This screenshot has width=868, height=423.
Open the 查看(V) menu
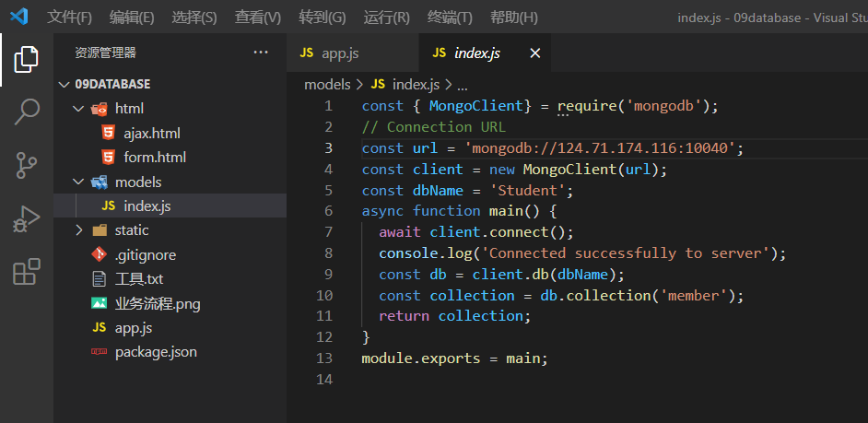click(257, 18)
